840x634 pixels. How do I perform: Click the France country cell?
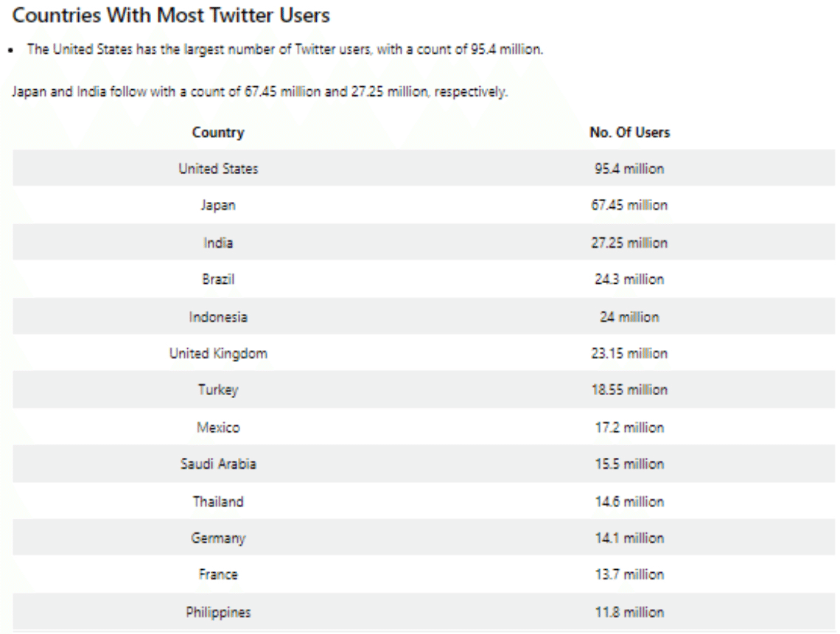click(x=218, y=575)
